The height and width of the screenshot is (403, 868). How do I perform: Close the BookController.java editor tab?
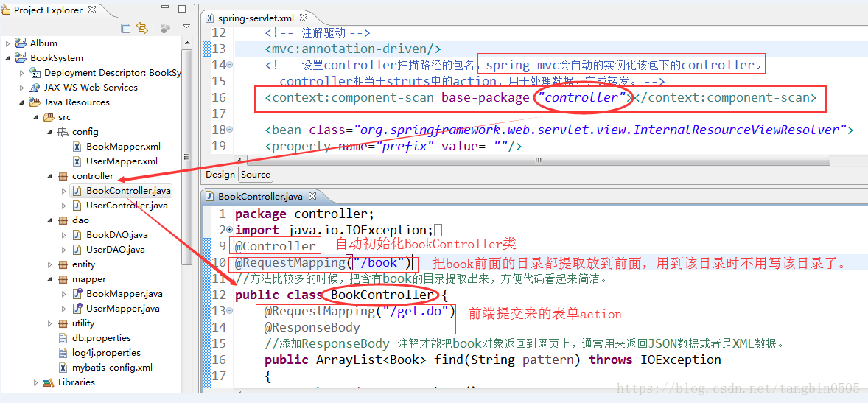click(312, 196)
